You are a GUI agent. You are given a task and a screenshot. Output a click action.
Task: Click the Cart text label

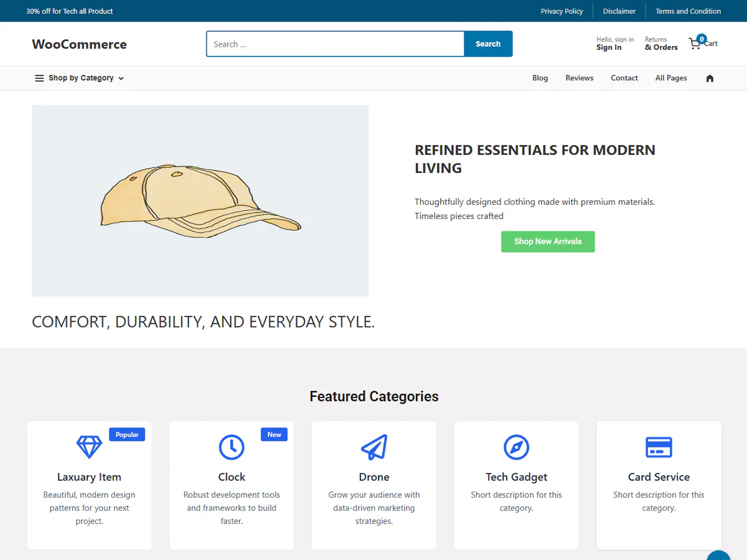(x=711, y=44)
